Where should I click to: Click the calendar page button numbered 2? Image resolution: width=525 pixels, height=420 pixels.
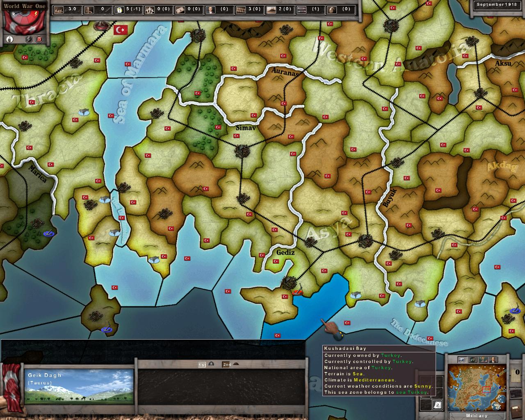click(438, 405)
